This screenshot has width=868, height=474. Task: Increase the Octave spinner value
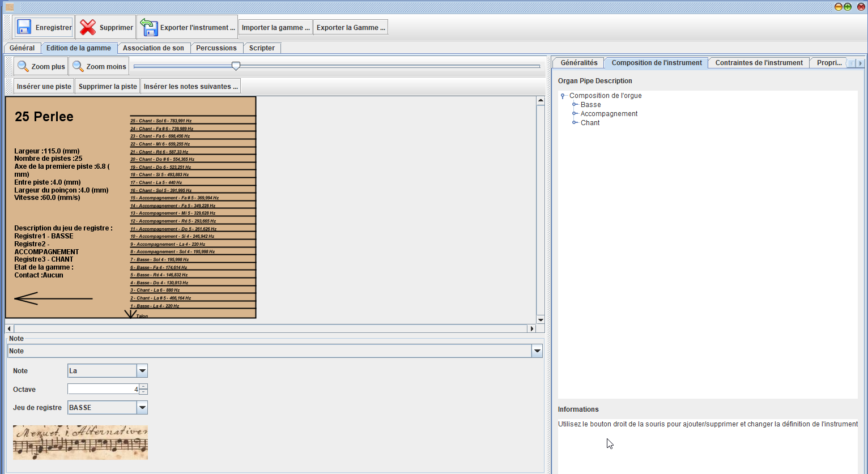(x=143, y=386)
